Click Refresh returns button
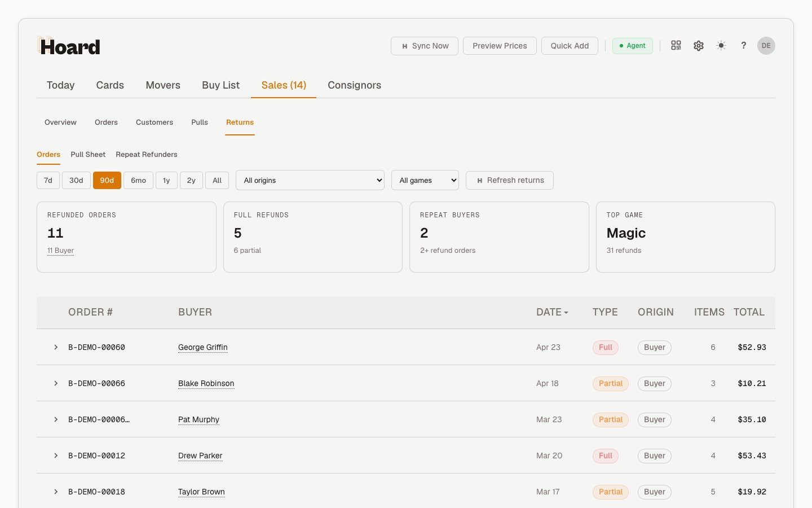This screenshot has height=508, width=812. pos(510,180)
